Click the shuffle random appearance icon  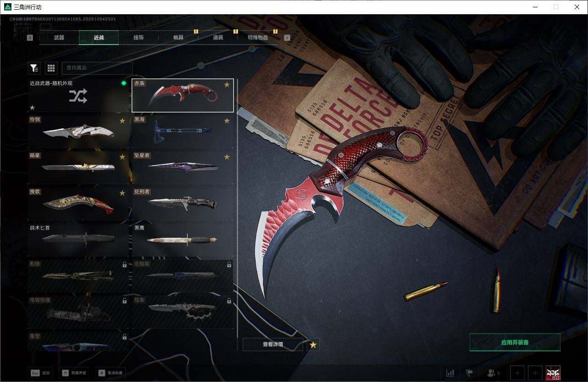[78, 96]
